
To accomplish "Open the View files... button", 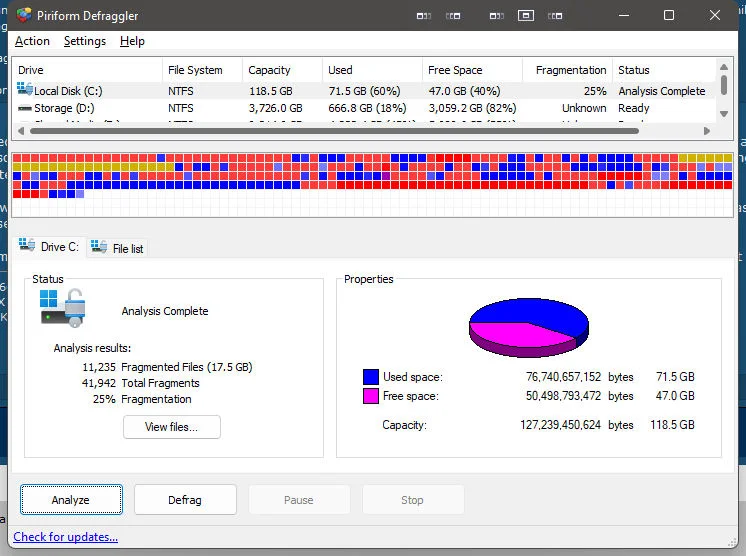I will tap(172, 427).
